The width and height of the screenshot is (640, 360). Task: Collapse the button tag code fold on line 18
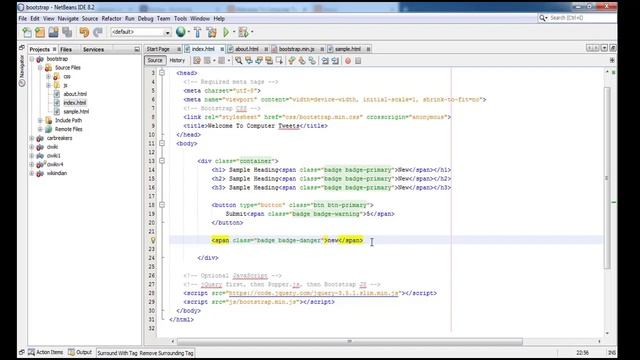162,205
